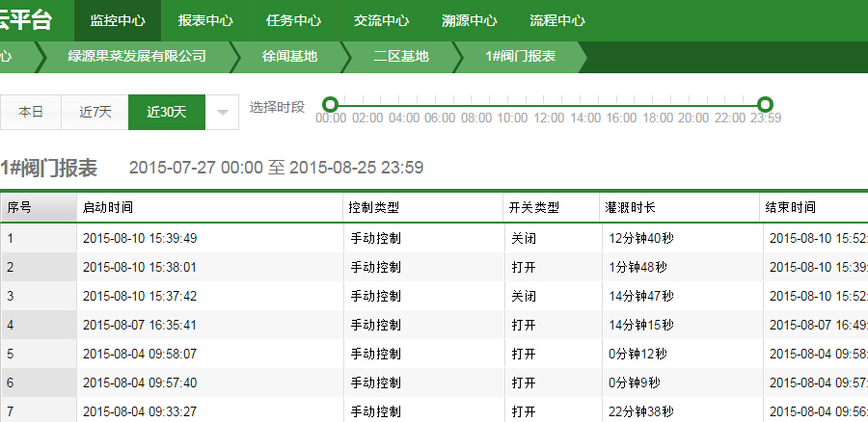The width and height of the screenshot is (868, 422).
Task: Click the time slider start handle at 00:00
Action: 330,104
